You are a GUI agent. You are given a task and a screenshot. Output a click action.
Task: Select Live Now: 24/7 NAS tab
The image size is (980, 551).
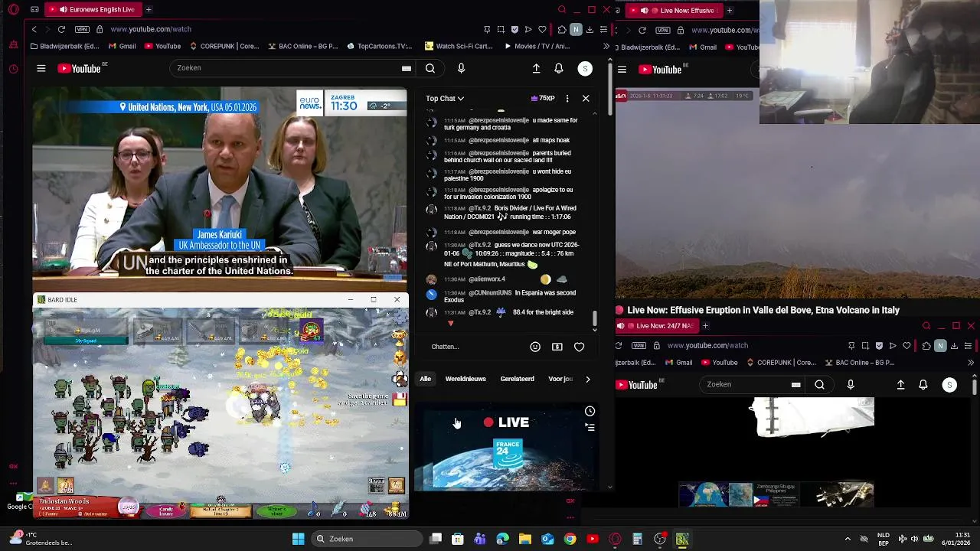[656, 326]
